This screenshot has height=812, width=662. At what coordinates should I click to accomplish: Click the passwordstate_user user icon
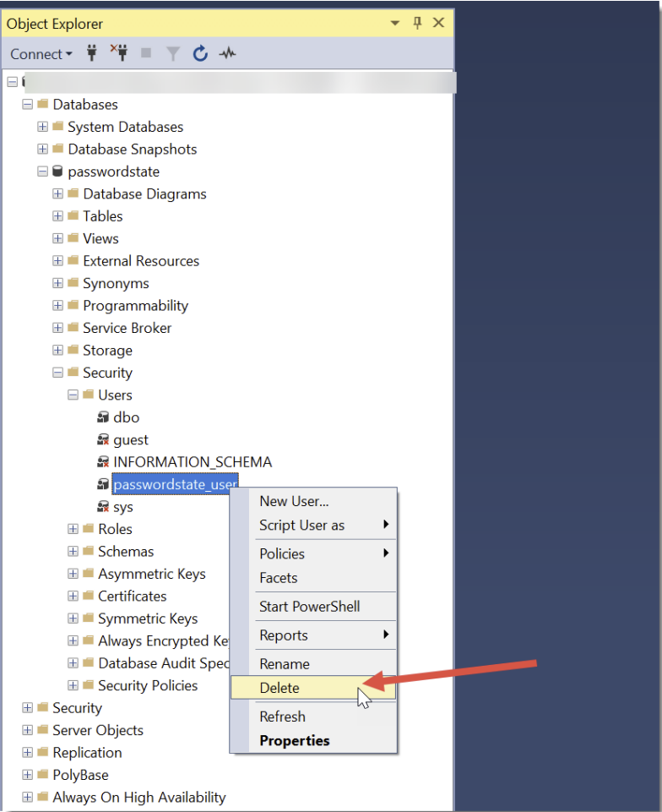pos(103,484)
